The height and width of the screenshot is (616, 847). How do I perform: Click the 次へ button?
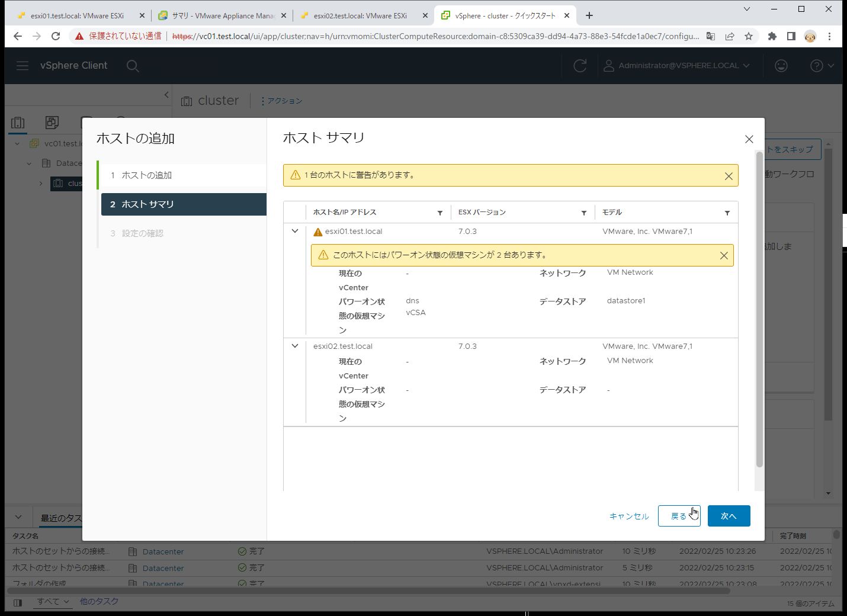click(729, 516)
